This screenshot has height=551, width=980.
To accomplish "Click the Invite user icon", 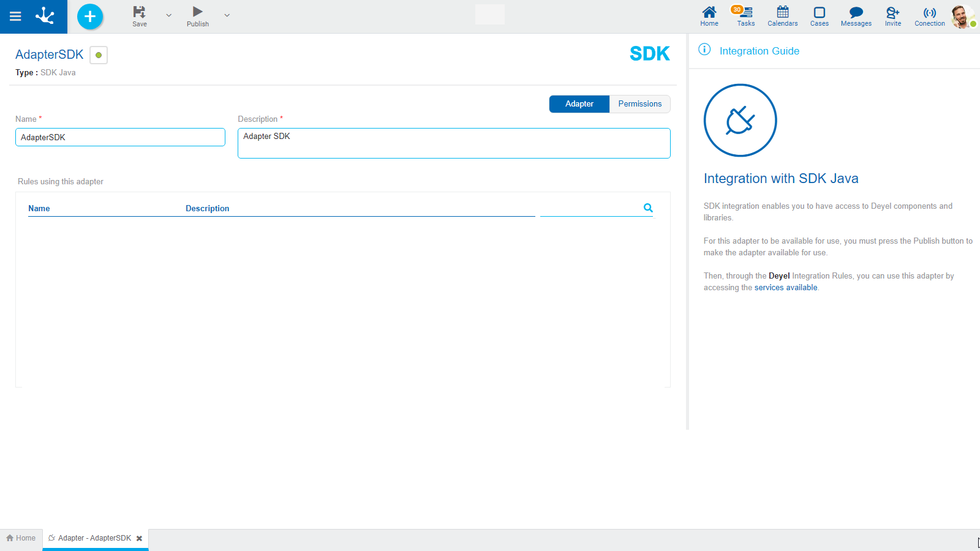I will (x=893, y=16).
